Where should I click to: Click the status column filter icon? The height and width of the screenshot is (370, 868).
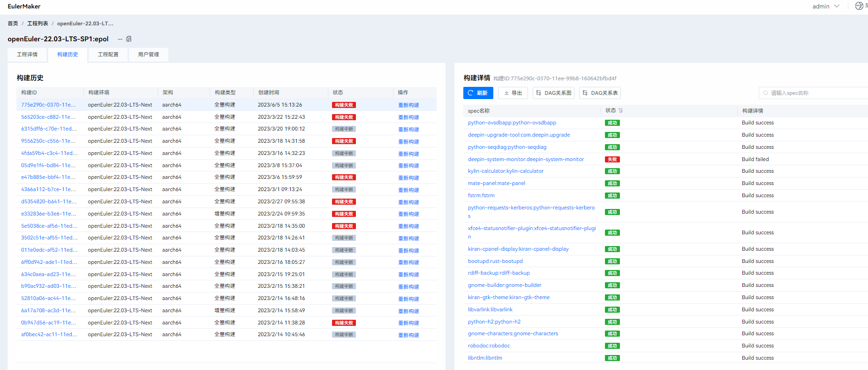(621, 111)
